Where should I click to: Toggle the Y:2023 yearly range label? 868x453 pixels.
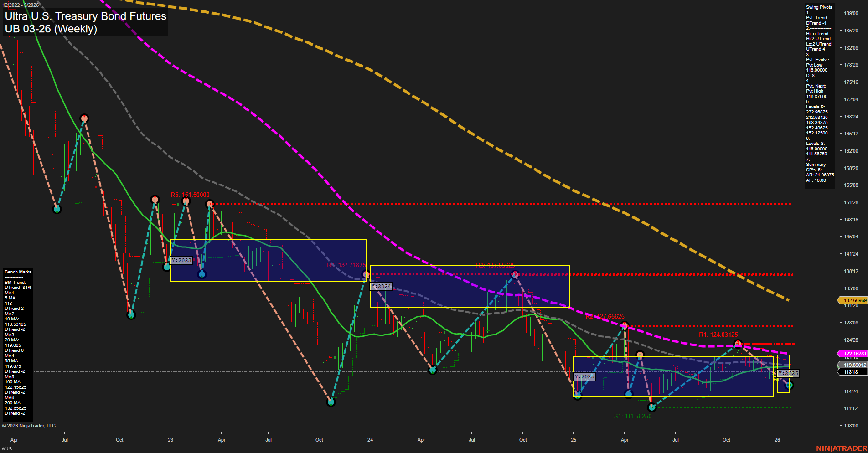coord(181,261)
